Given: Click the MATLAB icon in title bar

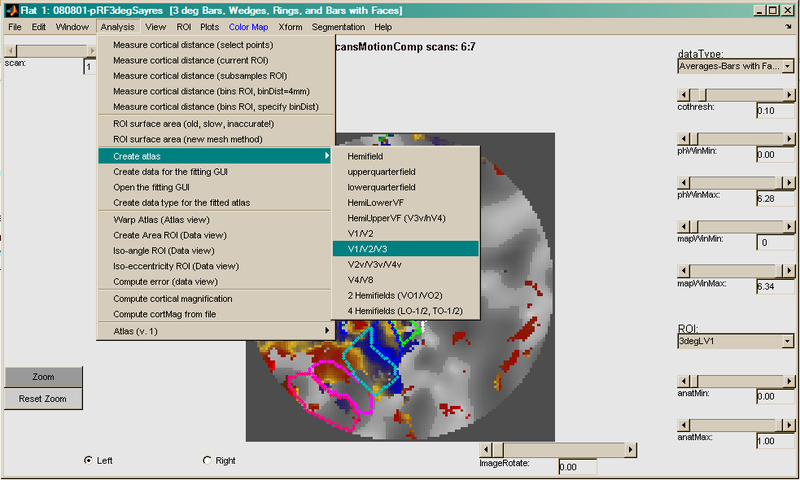Looking at the screenshot, I should tap(10, 9).
